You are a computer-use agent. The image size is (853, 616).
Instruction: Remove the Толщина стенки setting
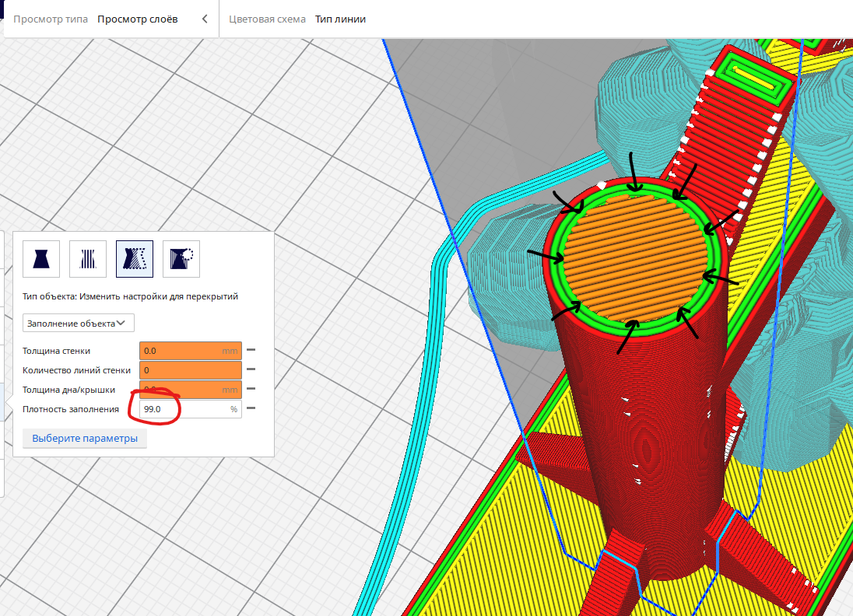tap(251, 351)
